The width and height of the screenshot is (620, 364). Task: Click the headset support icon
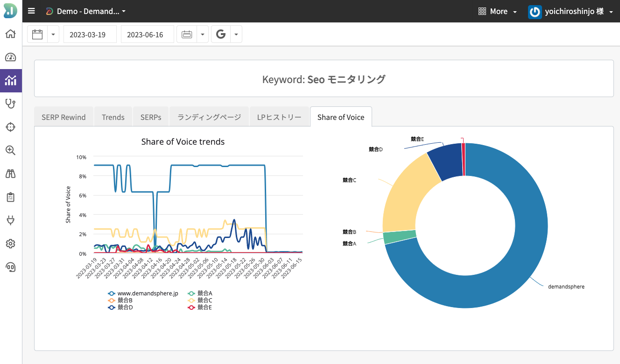tap(10, 267)
